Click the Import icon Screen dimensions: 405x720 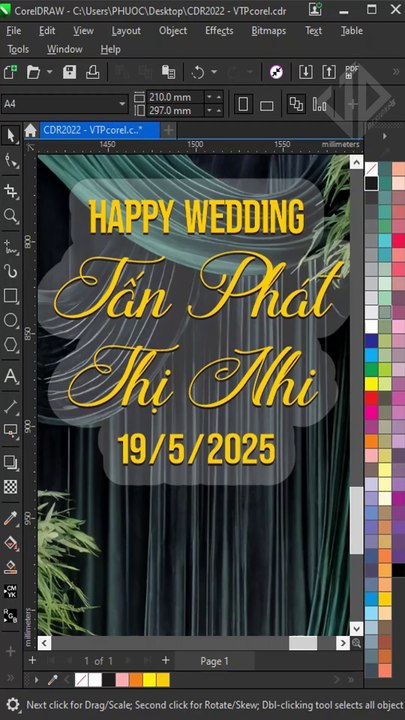[306, 72]
